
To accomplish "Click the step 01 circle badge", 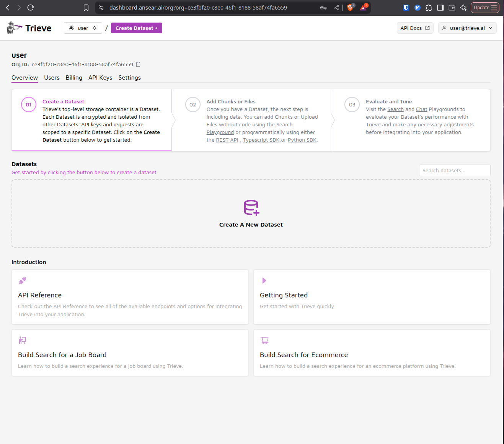I will (x=29, y=104).
